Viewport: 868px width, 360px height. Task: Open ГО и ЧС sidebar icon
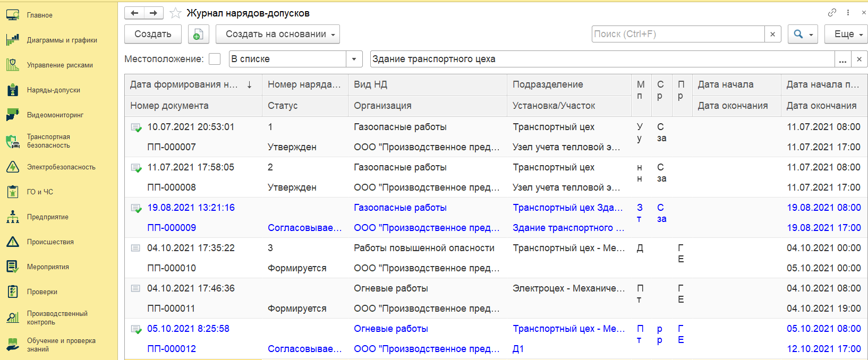(13, 192)
